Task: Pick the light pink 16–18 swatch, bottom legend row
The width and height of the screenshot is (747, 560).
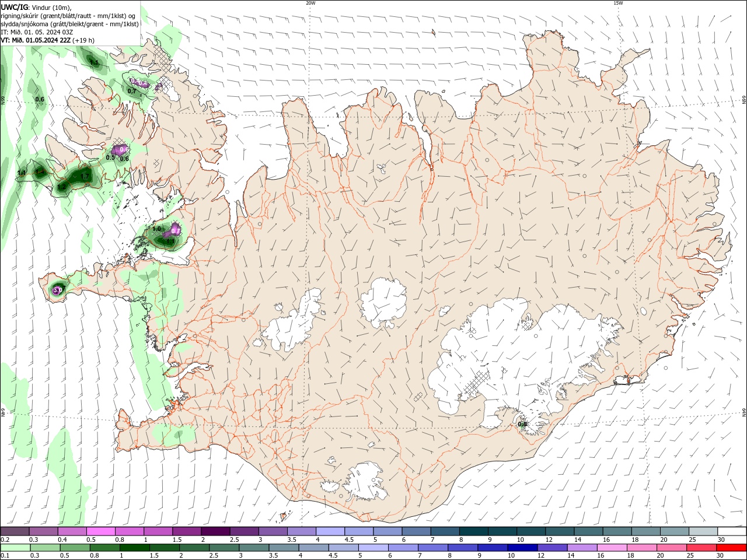Action: point(612,548)
